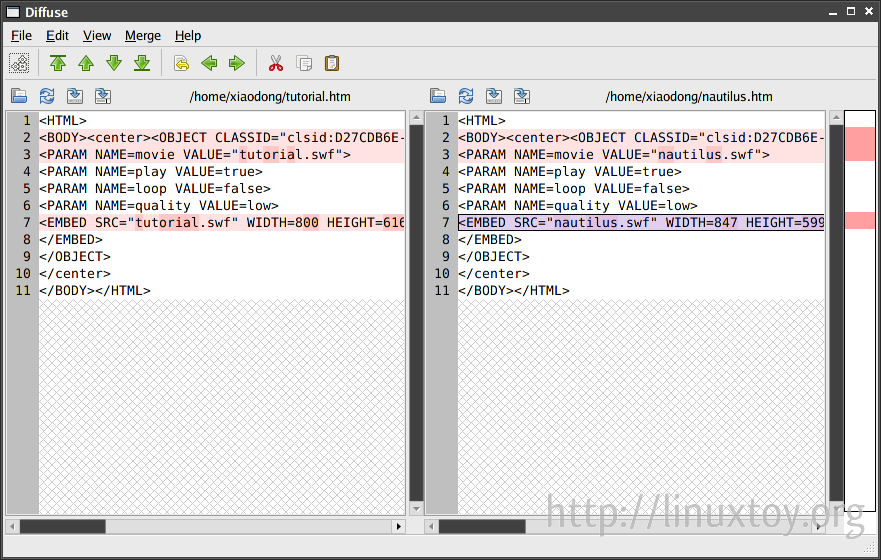Screen dimensions: 881x560
Task: Cut selection with the scissors icon
Action: (276, 63)
